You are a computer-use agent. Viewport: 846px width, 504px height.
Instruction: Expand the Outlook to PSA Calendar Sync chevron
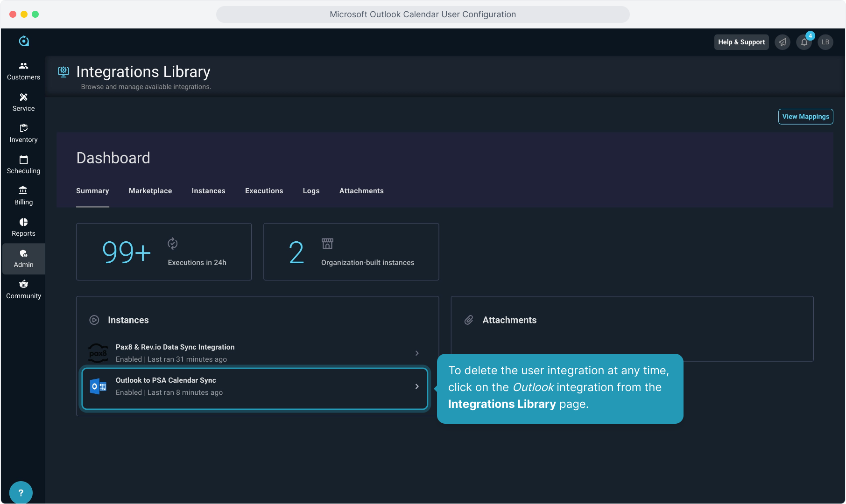tap(417, 386)
